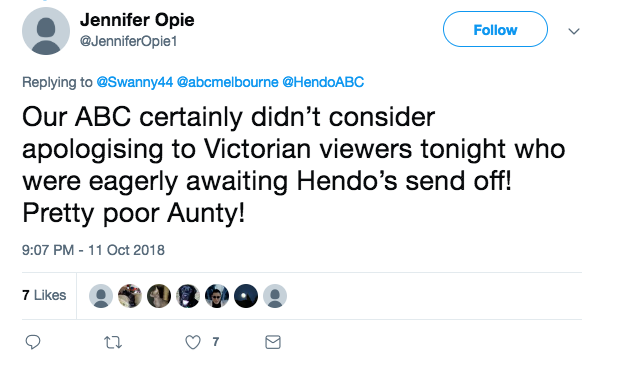The image size is (617, 377).
Task: View third liker's cat avatar
Action: pos(159,296)
